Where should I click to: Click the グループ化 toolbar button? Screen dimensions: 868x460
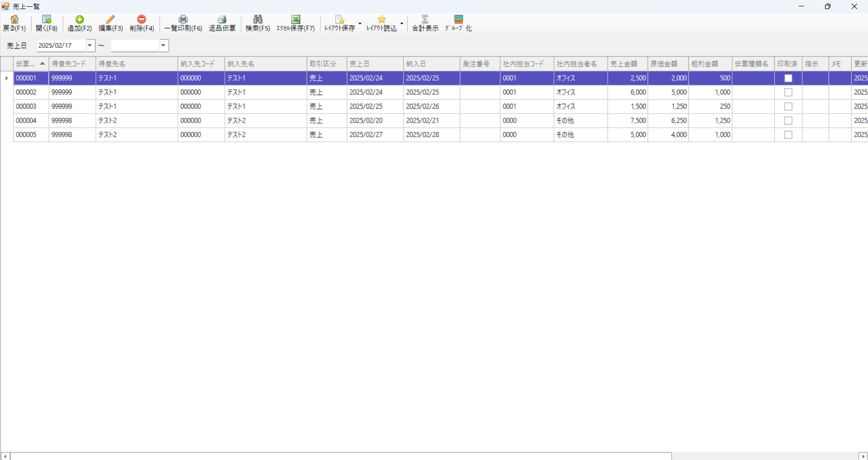458,24
